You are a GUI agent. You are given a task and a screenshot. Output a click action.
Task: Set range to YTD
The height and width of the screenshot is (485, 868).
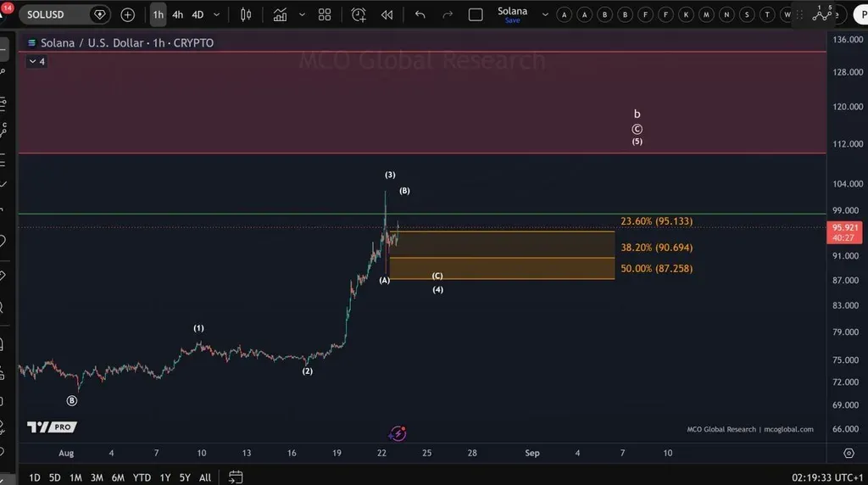click(142, 477)
